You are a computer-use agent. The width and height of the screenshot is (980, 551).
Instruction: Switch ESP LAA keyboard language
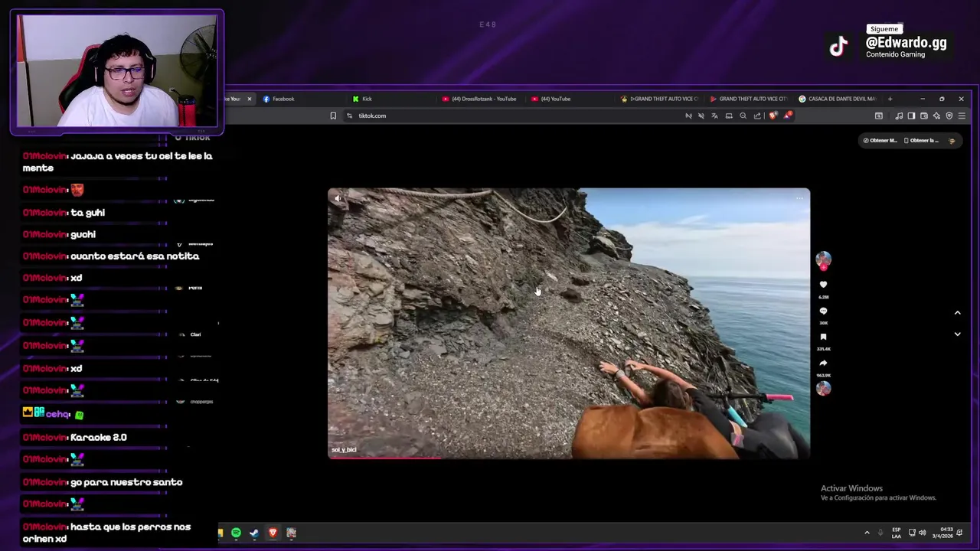click(896, 533)
